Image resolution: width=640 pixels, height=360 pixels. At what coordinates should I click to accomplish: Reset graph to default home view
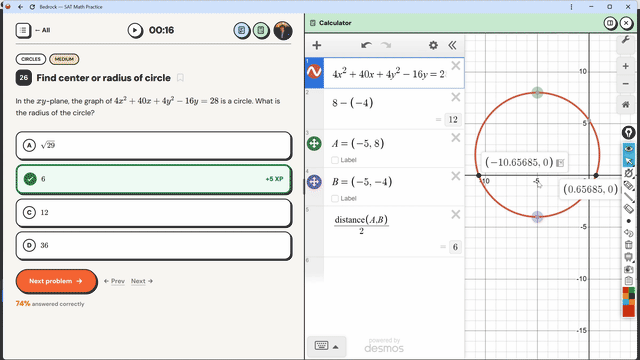(x=625, y=104)
